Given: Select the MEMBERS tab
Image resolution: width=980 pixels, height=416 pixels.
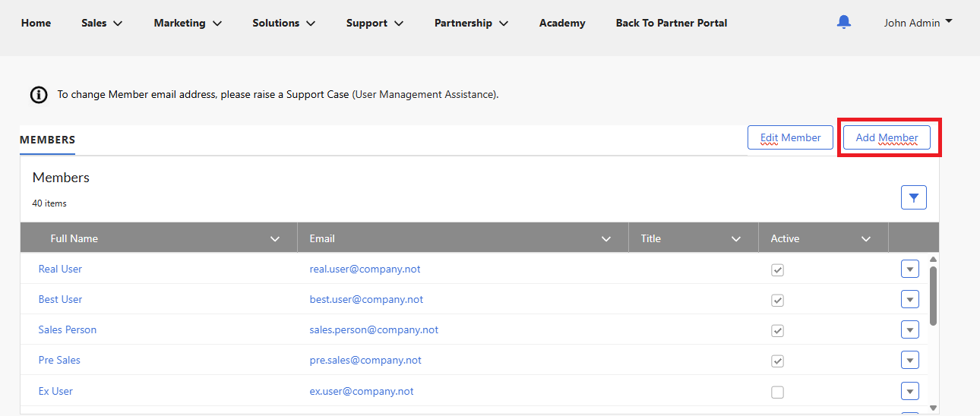Looking at the screenshot, I should [x=47, y=140].
